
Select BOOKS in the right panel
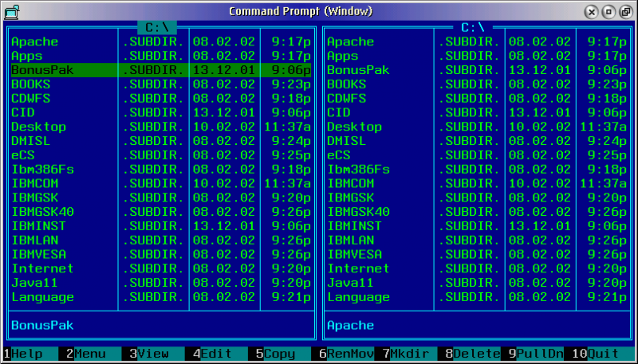click(347, 84)
